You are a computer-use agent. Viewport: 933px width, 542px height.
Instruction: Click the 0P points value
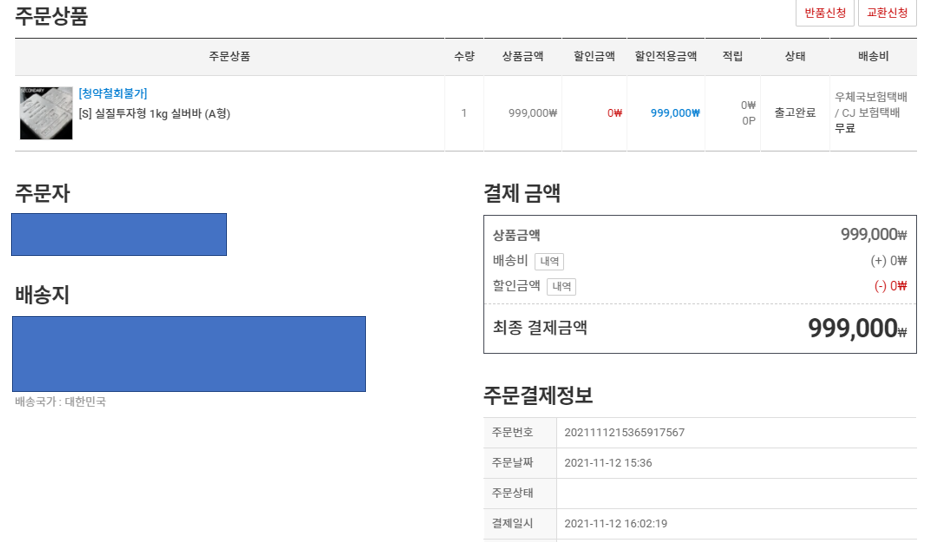tap(749, 121)
